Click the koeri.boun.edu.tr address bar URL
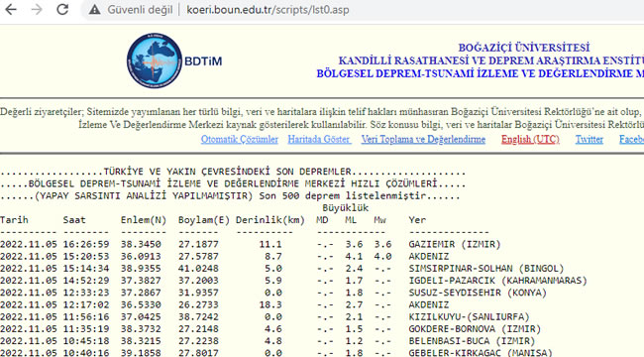The image size is (644, 357). point(268,10)
